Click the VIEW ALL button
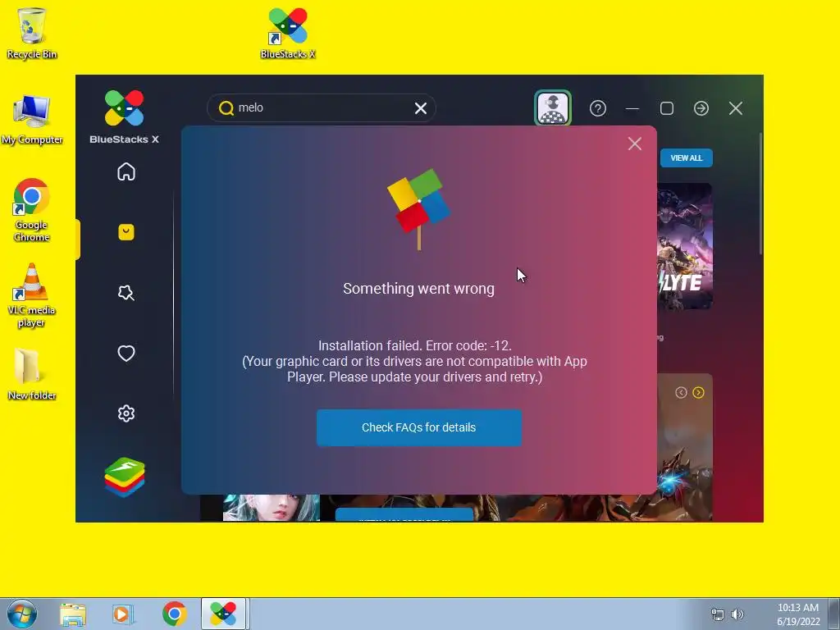 point(687,158)
